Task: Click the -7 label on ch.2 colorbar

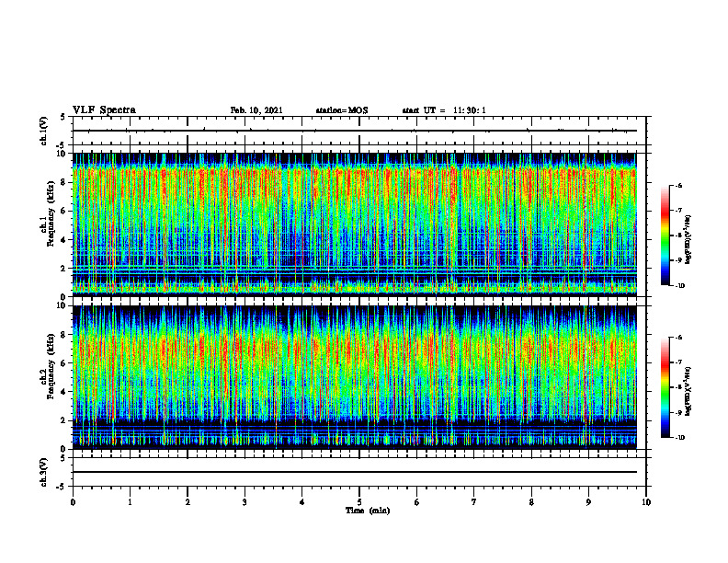Action: pyautogui.click(x=678, y=362)
